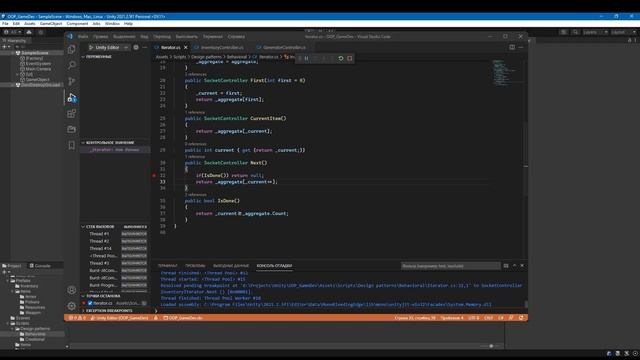Viewport: 640px width, 360px height.
Task: Open the Run and Debug view icon
Action: (x=71, y=98)
